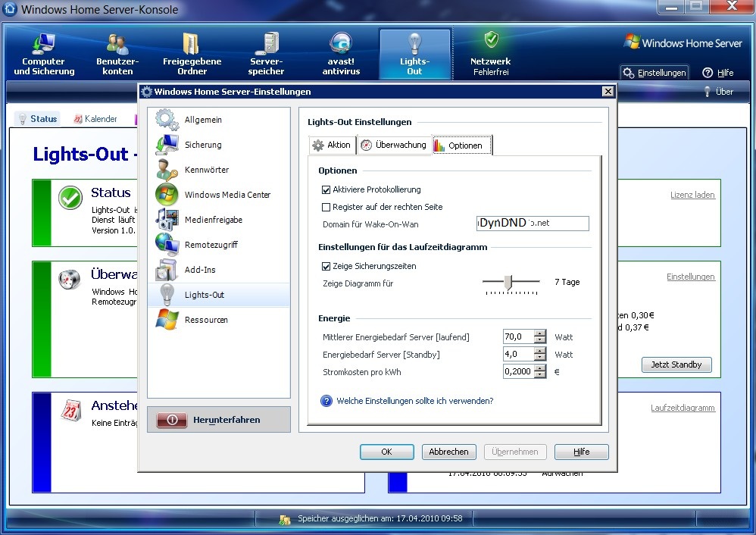Viewport: 756px width, 535px height.
Task: Click the Zeige Diagramm für slider handle
Action: 508,282
